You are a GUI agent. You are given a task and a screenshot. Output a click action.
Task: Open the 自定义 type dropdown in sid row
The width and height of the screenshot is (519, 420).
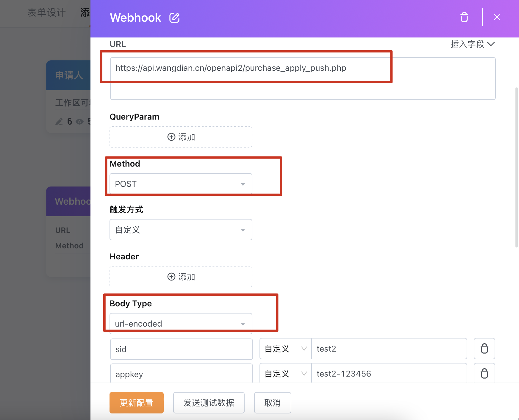tap(285, 349)
